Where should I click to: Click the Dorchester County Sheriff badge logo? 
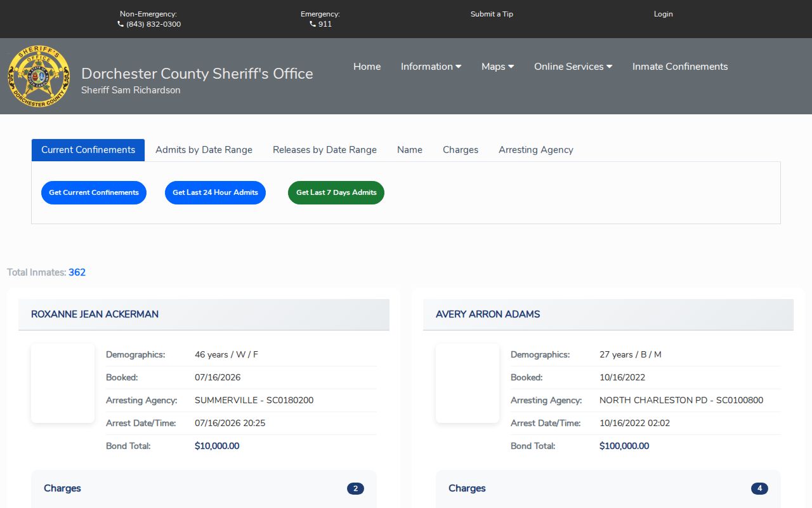(x=39, y=76)
